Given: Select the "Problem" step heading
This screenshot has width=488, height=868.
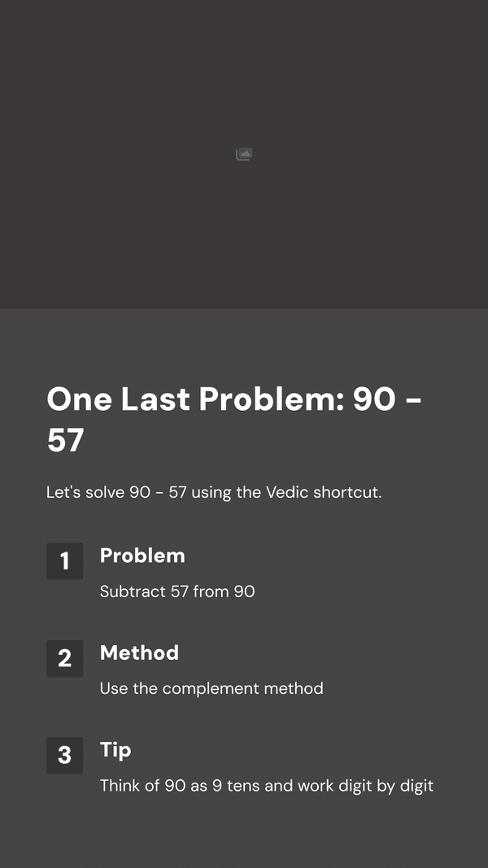Looking at the screenshot, I should [142, 556].
